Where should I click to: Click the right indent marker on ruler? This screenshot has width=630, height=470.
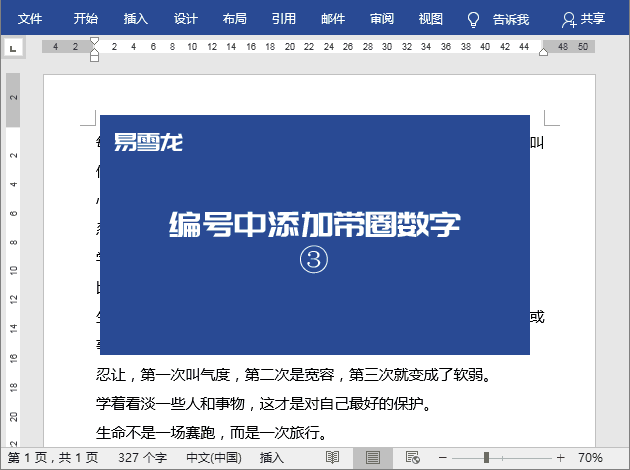pyautogui.click(x=543, y=52)
